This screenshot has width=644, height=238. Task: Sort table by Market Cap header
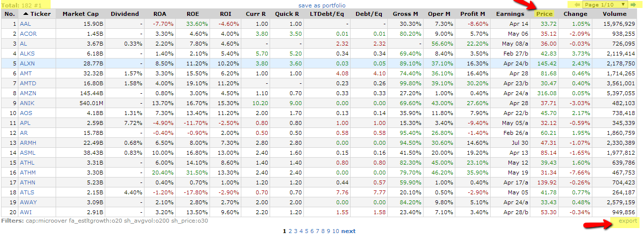[80, 14]
